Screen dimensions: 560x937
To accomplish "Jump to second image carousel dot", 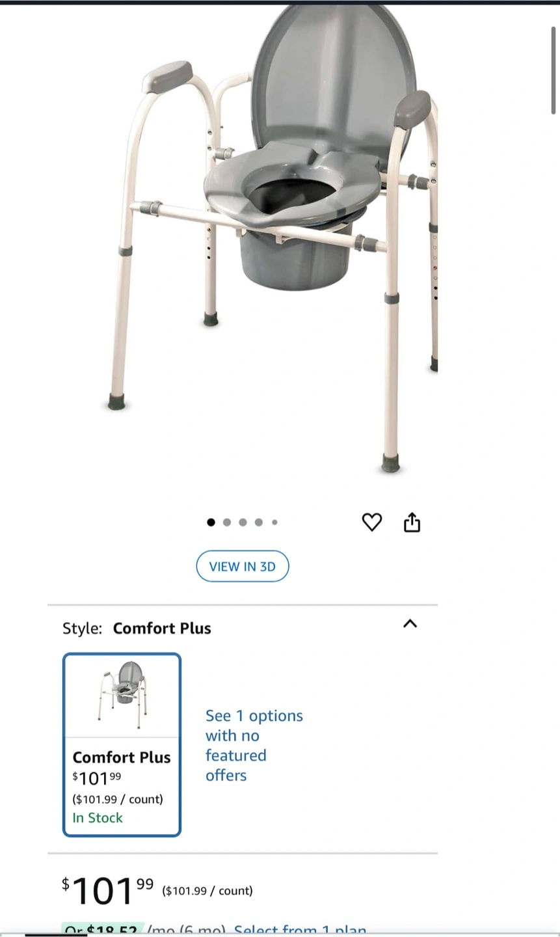I will pos(227,522).
